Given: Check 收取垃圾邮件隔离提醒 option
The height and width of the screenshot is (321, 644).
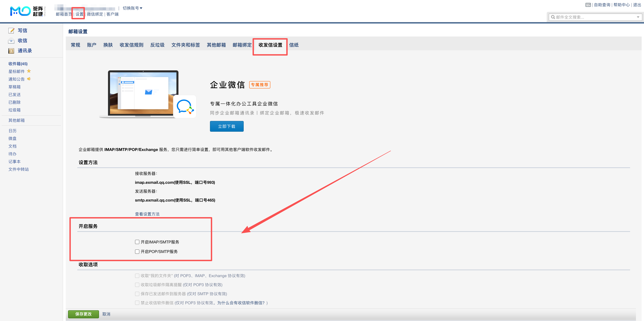Looking at the screenshot, I should tap(137, 285).
